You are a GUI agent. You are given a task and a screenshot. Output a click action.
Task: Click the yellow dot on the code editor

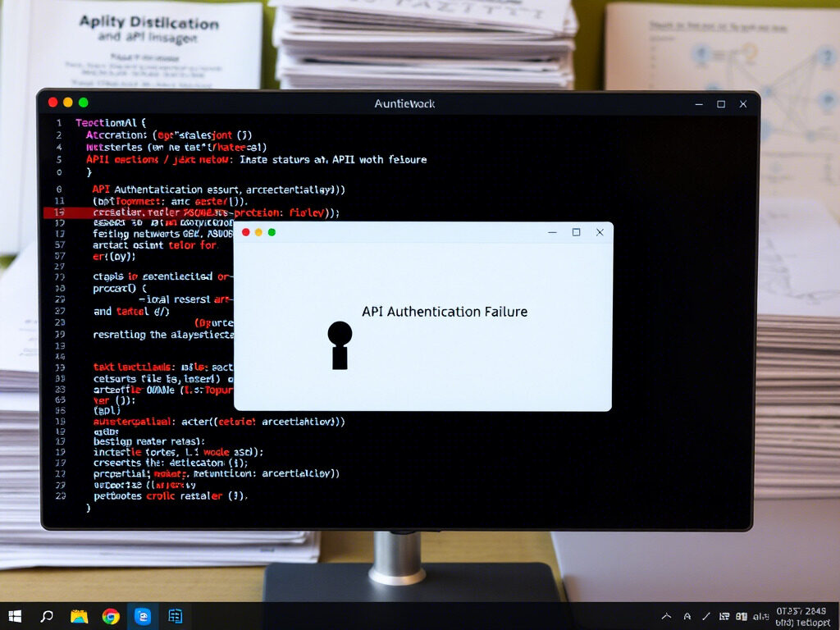68,103
